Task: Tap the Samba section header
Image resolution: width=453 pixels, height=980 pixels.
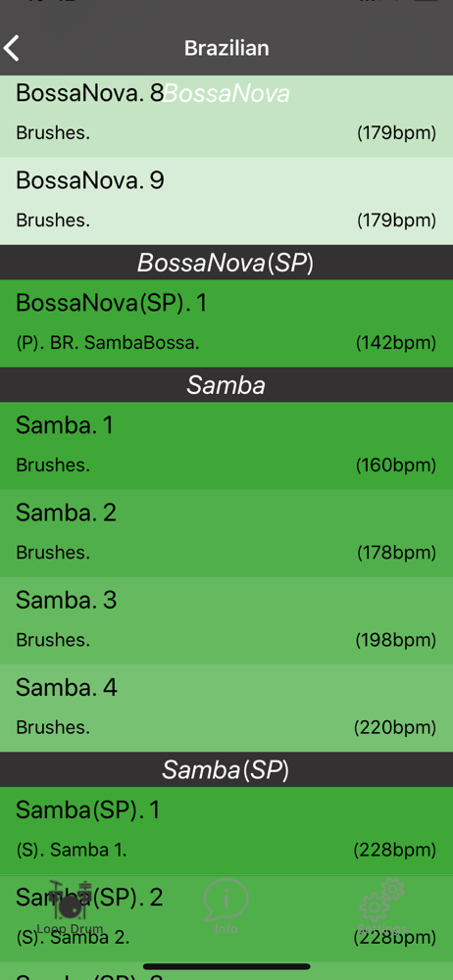Action: (226, 385)
